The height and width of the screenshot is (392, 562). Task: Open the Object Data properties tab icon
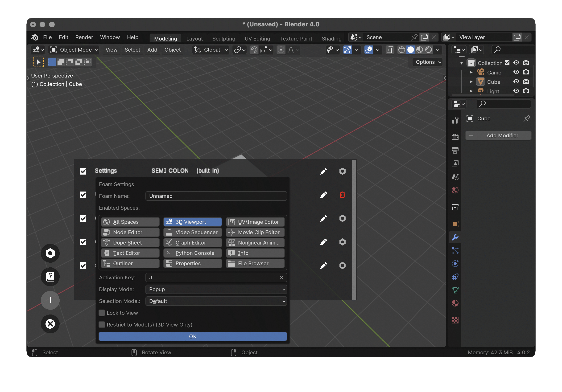click(x=455, y=290)
